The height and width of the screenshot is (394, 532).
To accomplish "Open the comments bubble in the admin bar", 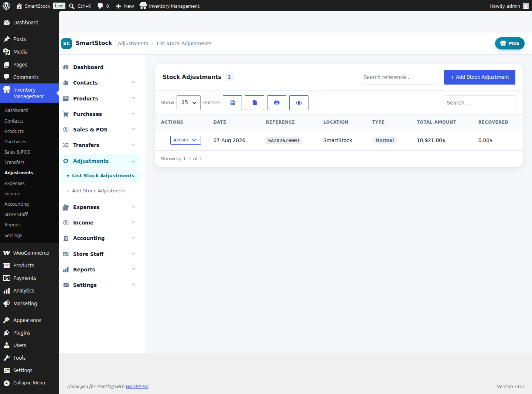I will tap(103, 6).
